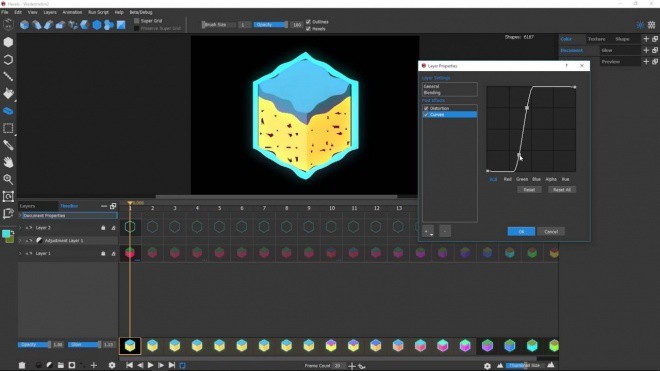Select the paint bucket fill tool
The width and height of the screenshot is (660, 371).
[8, 93]
